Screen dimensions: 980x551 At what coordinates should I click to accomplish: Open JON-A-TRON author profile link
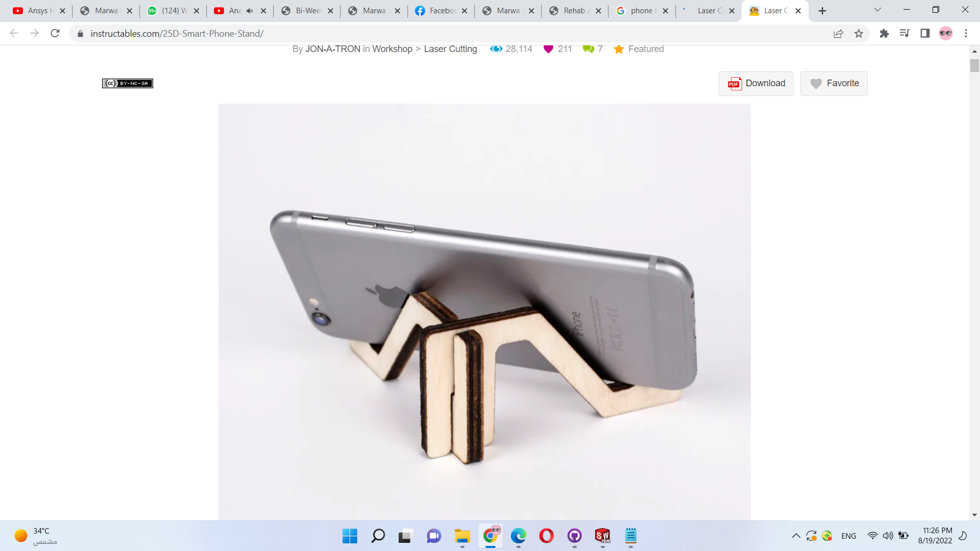coord(333,49)
